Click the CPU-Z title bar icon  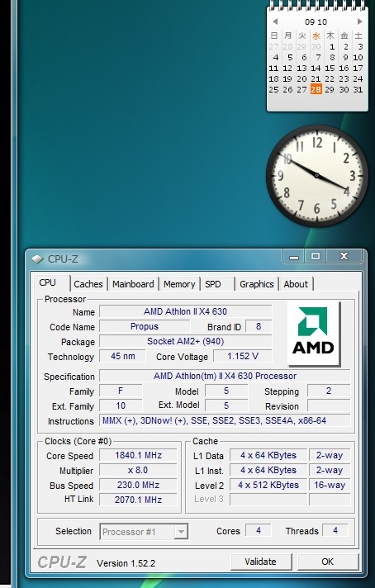[37, 259]
